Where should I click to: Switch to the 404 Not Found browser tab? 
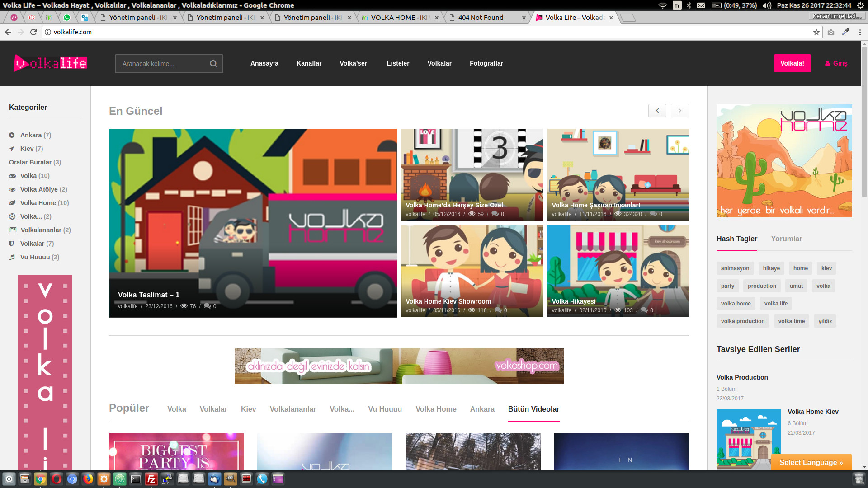pyautogui.click(x=486, y=18)
